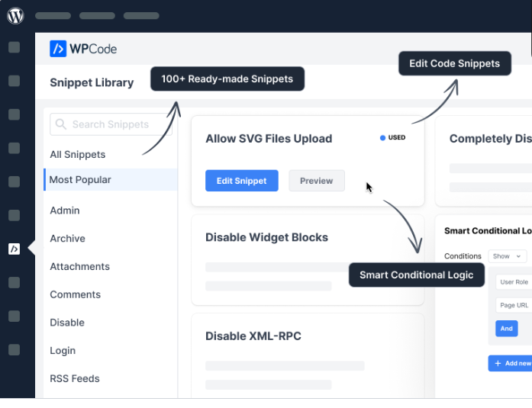The height and width of the screenshot is (408, 532).
Task: Click the Edit Snippet button
Action: click(x=242, y=181)
